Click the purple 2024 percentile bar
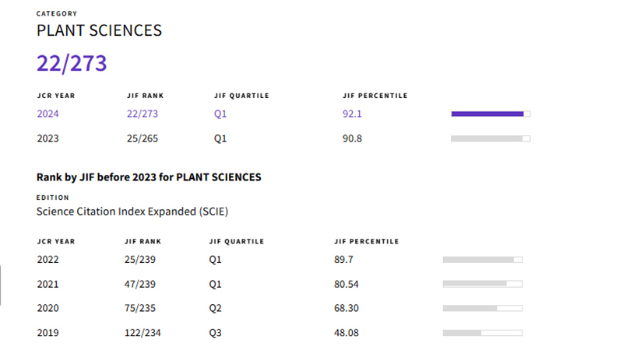644x364 pixels. [491, 114]
